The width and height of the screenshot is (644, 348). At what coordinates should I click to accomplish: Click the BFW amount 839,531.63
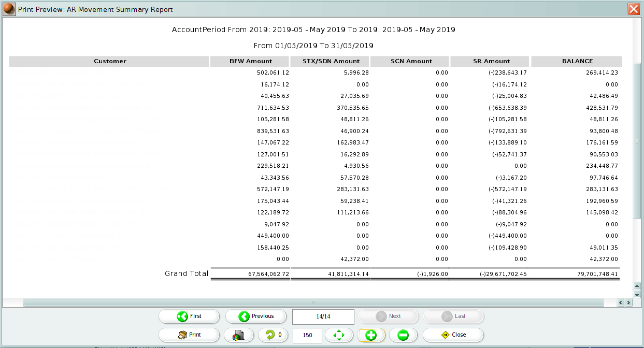273,131
